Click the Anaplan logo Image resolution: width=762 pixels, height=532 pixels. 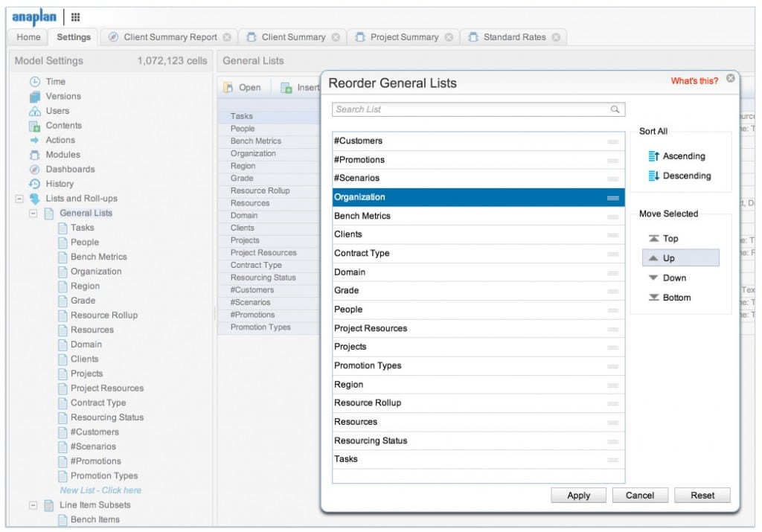(34, 18)
